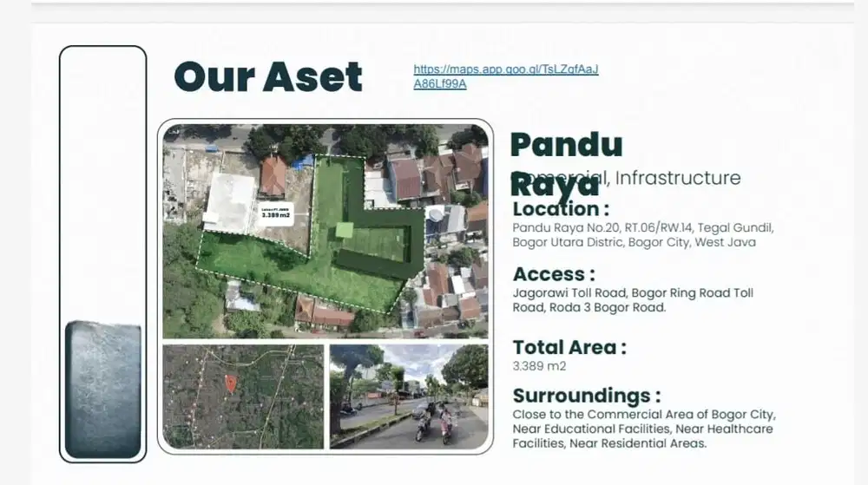
Task: Click the motorcyclists in the street photo
Action: (434, 422)
